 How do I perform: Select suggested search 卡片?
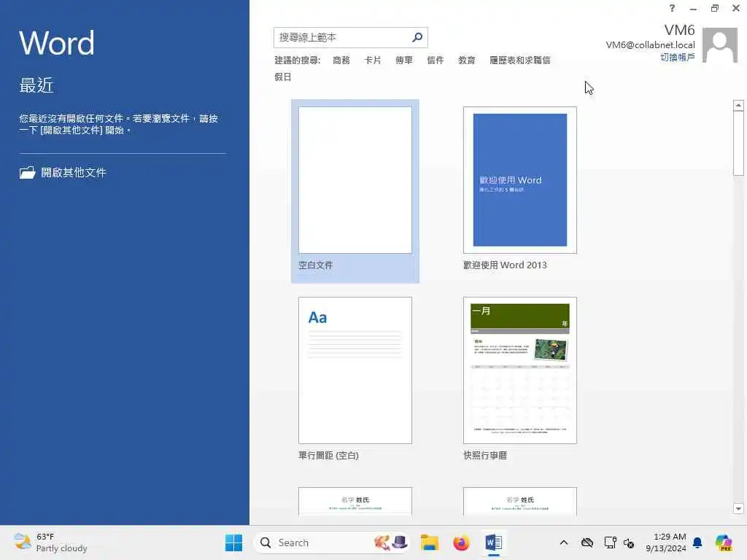(x=373, y=60)
